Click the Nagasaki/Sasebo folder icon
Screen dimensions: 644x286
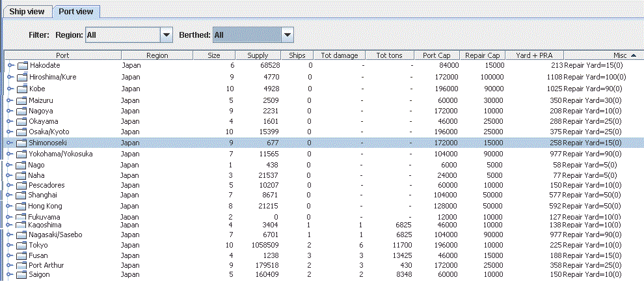click(x=21, y=235)
